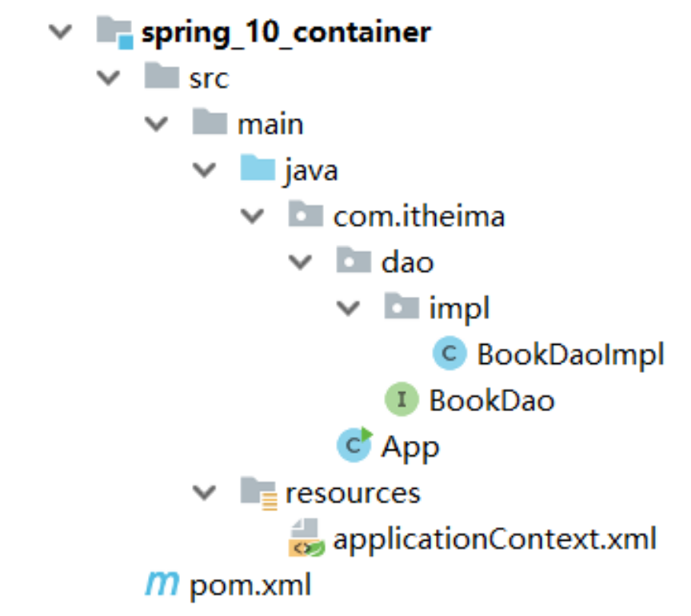Collapse the src folder chevron
Screen dimensions: 691x616
coord(109,78)
